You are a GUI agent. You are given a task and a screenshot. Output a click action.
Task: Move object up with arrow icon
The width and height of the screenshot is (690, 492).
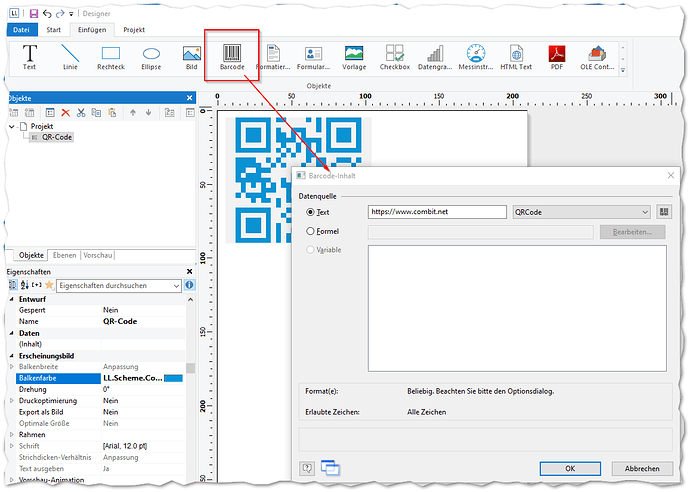point(133,113)
